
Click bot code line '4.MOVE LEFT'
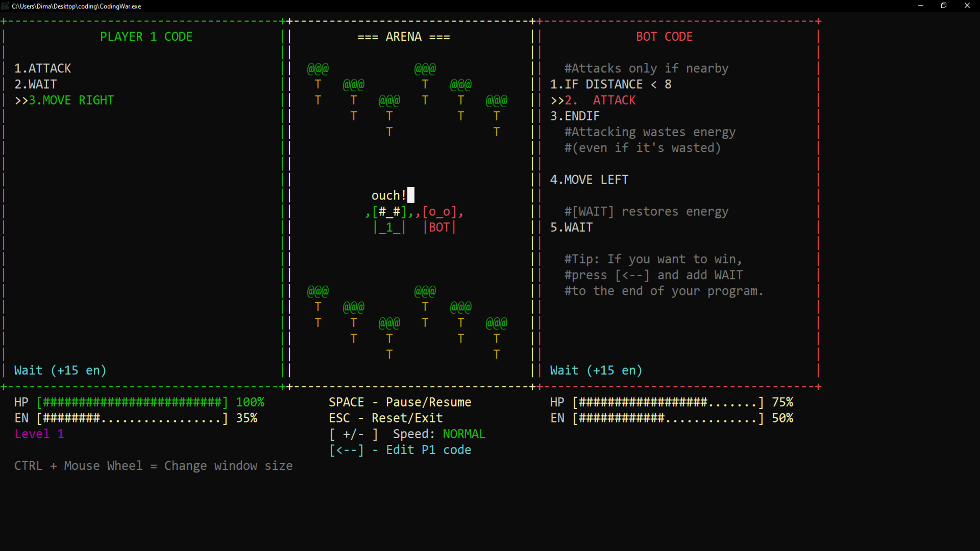(x=589, y=180)
